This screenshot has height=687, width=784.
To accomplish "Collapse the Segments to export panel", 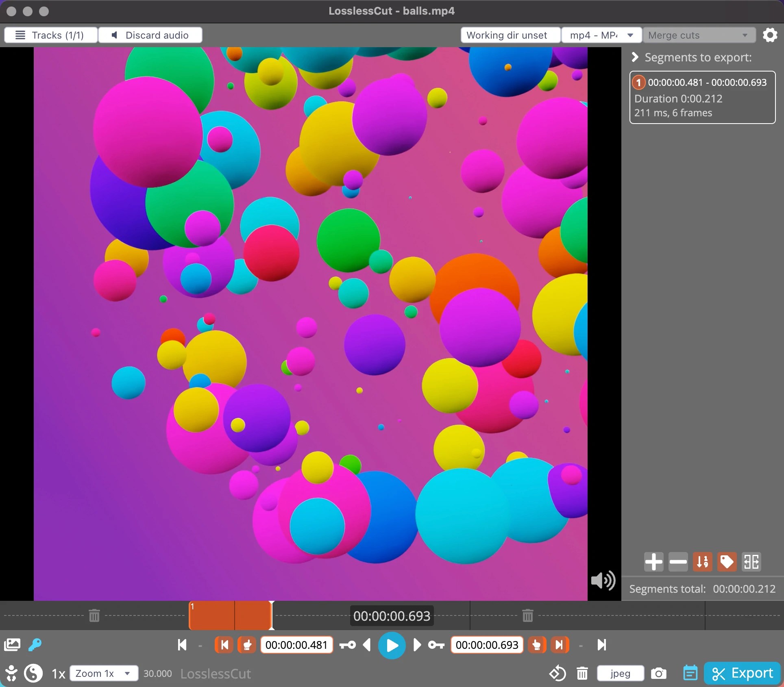I will click(635, 57).
